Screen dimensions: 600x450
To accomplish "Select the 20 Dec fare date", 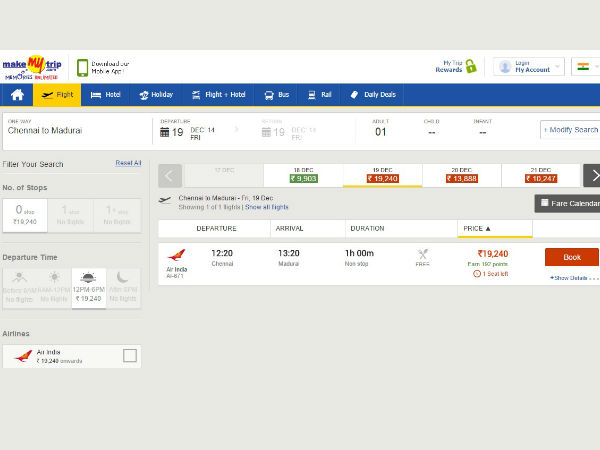I will 461,175.
